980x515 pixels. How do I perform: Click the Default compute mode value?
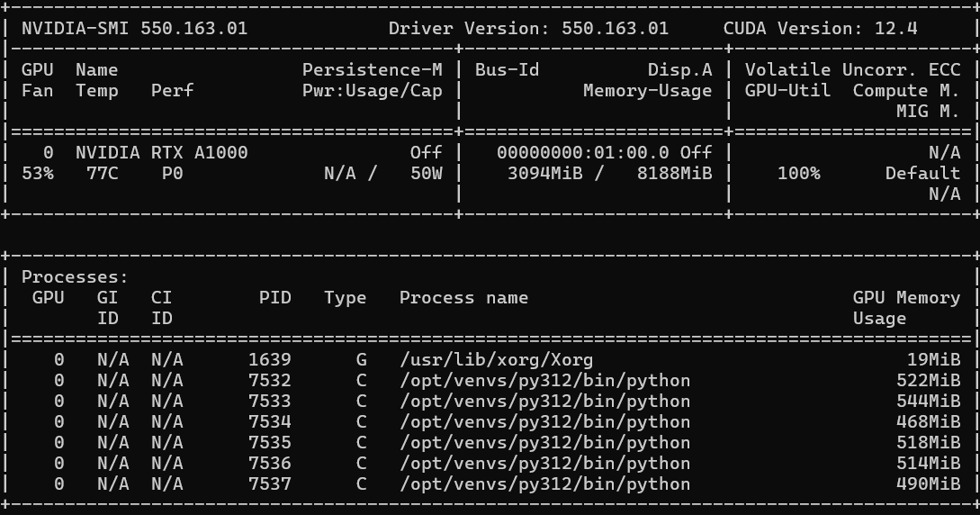(x=922, y=173)
